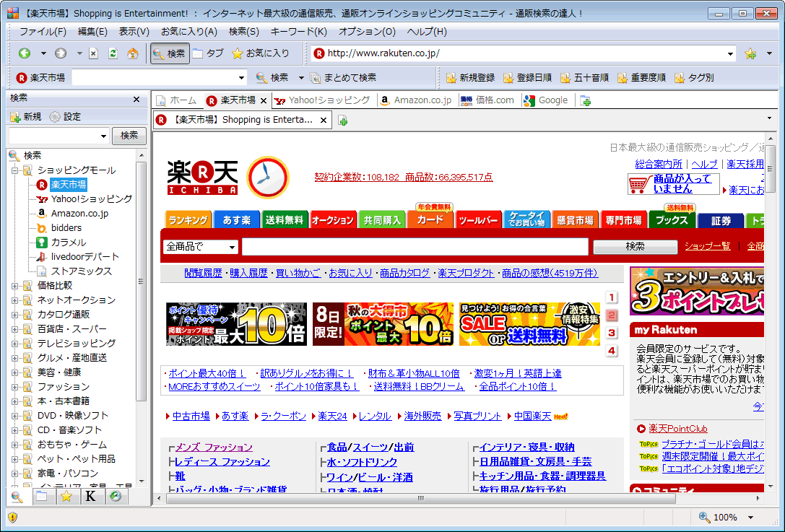Open the キーワード(K) menu
Image resolution: width=785 pixels, height=532 pixels.
[298, 32]
